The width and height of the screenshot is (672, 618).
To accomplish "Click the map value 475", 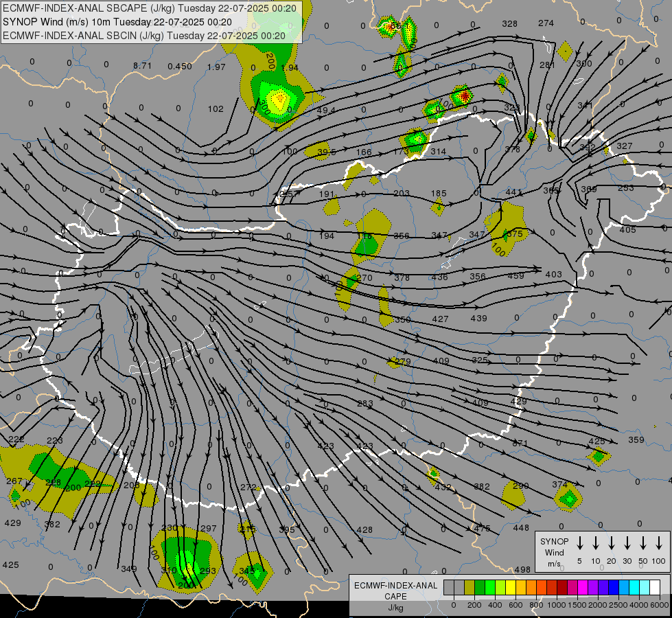I will pos(482,528).
